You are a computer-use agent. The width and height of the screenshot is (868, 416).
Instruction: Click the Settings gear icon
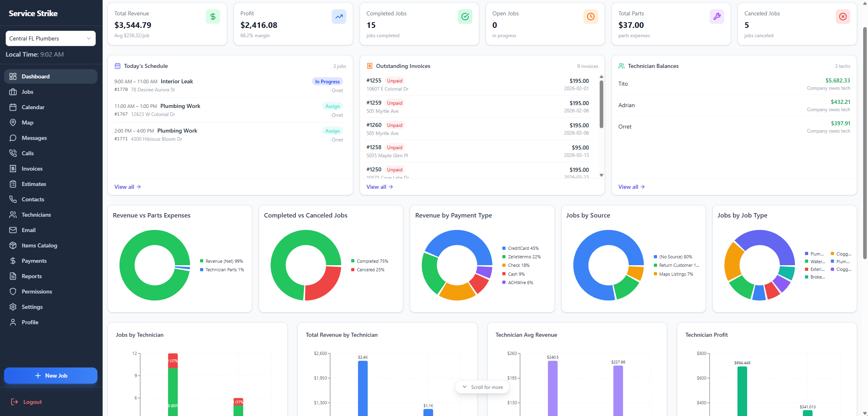pyautogui.click(x=13, y=307)
